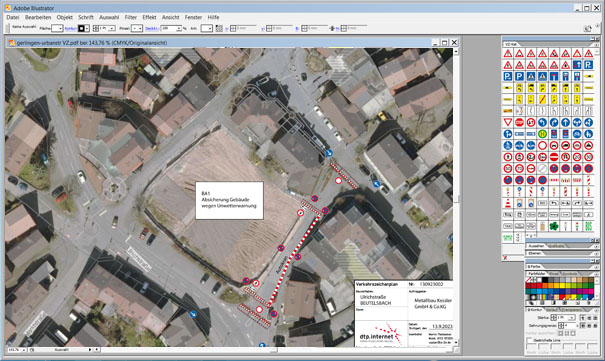Select the green clover symbol
Image resolution: width=605 pixels, height=361 pixels.
tap(554, 226)
